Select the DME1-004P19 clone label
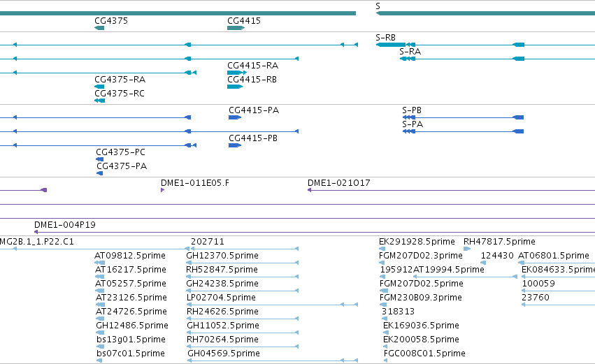The width and height of the screenshot is (595, 364). pyautogui.click(x=65, y=225)
